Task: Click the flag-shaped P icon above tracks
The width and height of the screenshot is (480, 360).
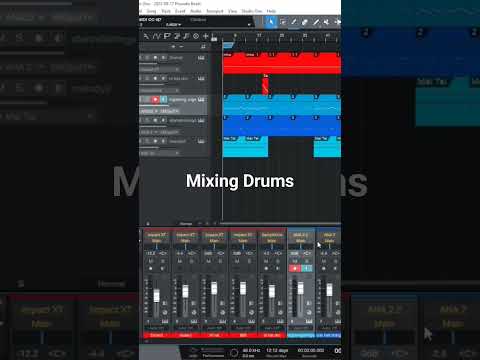Action: coord(167,36)
